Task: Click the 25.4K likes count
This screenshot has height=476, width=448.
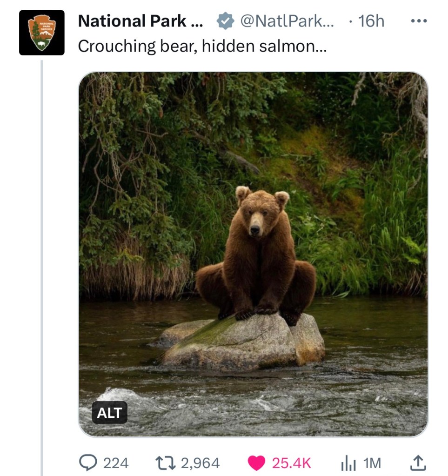Action: click(291, 463)
